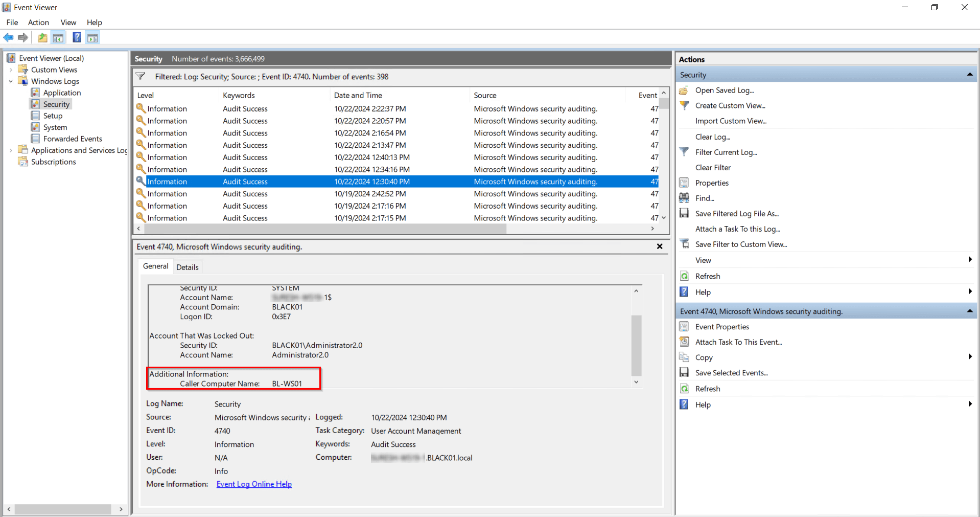Switch to the Details tab
Image resolution: width=980 pixels, height=517 pixels.
187,266
